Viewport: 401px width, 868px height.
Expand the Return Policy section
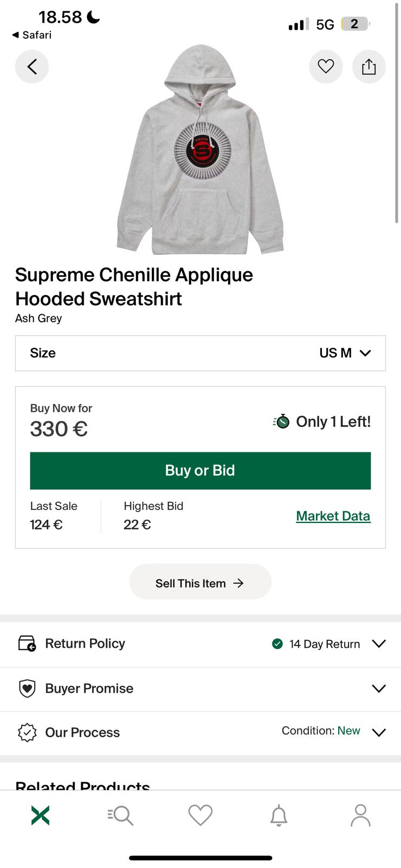pos(379,643)
